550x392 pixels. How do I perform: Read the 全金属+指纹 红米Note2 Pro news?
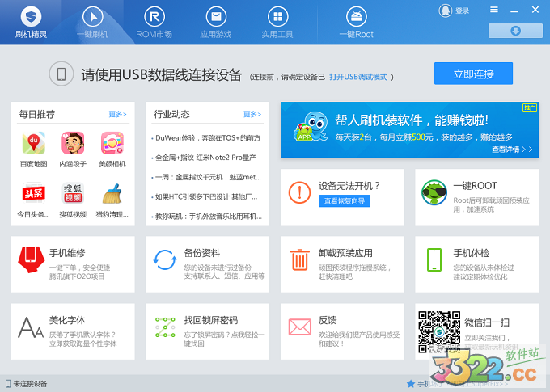pos(205,158)
